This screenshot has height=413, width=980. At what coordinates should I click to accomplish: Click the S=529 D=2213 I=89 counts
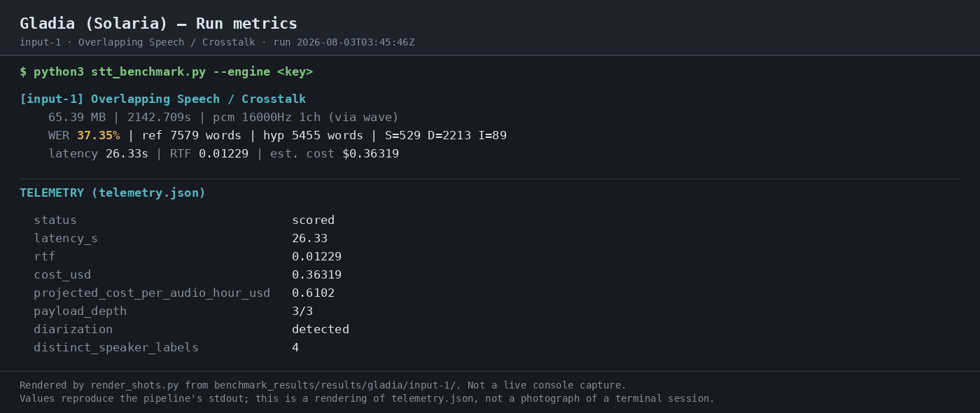pyautogui.click(x=445, y=136)
